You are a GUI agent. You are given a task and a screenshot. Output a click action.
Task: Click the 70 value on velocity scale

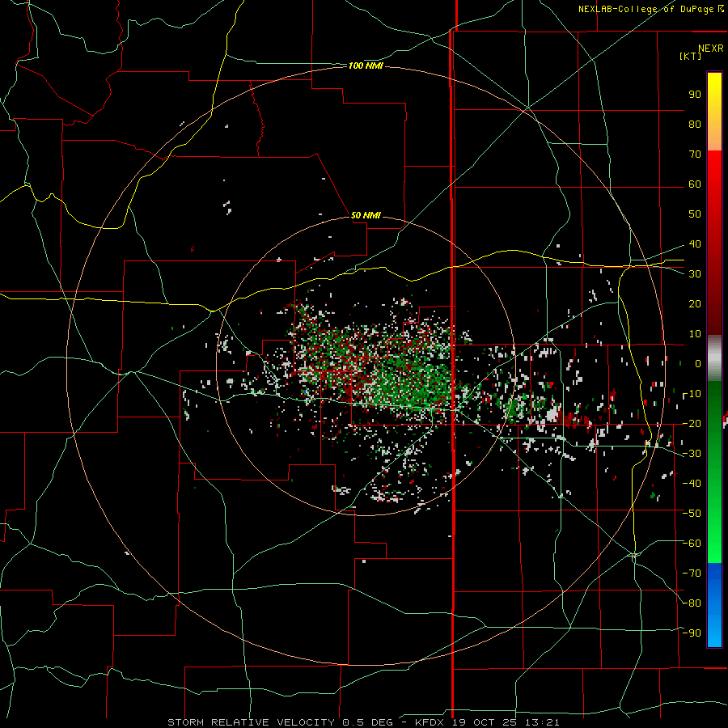pos(695,154)
